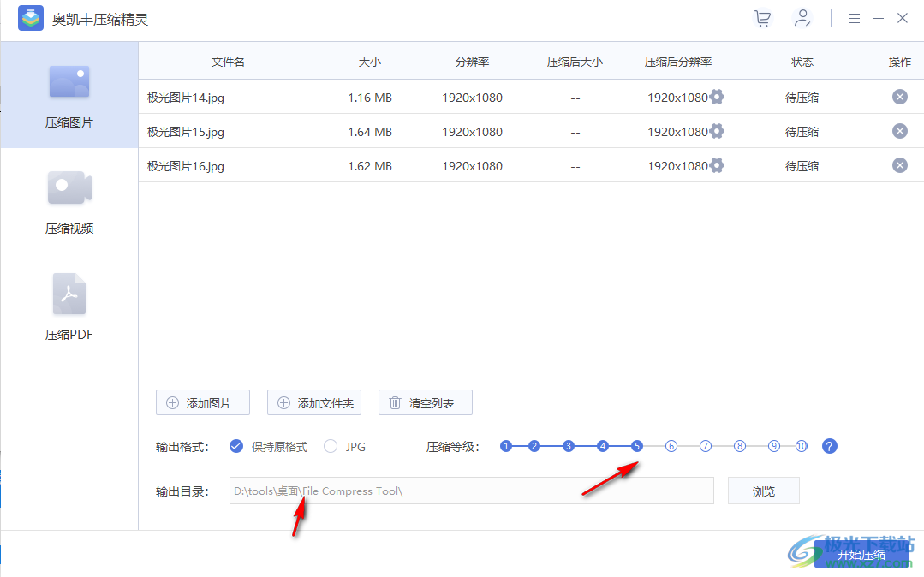The width and height of the screenshot is (924, 577).
Task: Open resolution settings gear for 极光图片16.jpg
Action: [717, 165]
